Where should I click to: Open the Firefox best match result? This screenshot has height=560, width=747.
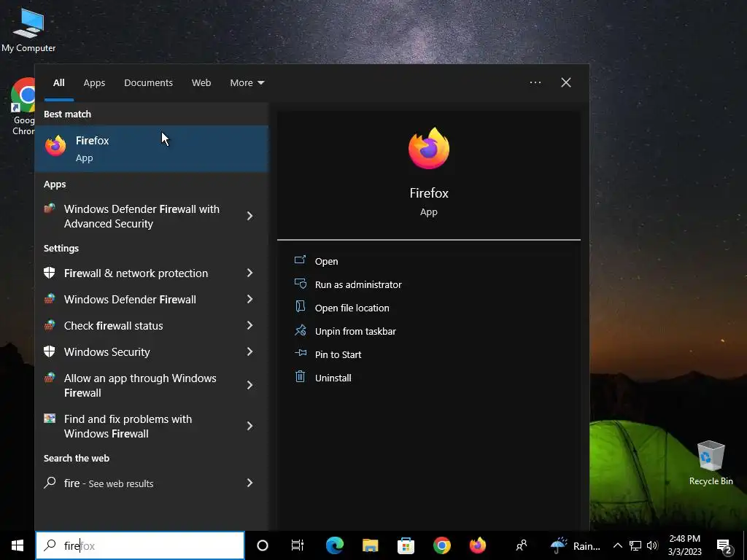coord(152,149)
